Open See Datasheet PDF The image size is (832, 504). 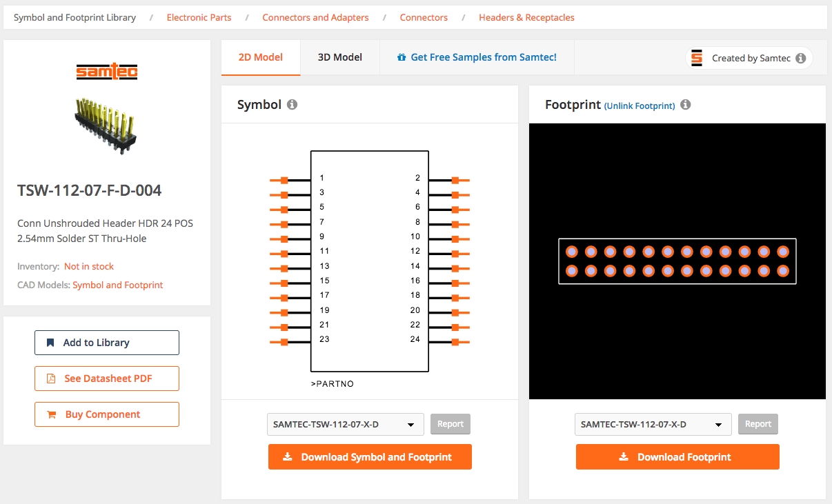(107, 379)
